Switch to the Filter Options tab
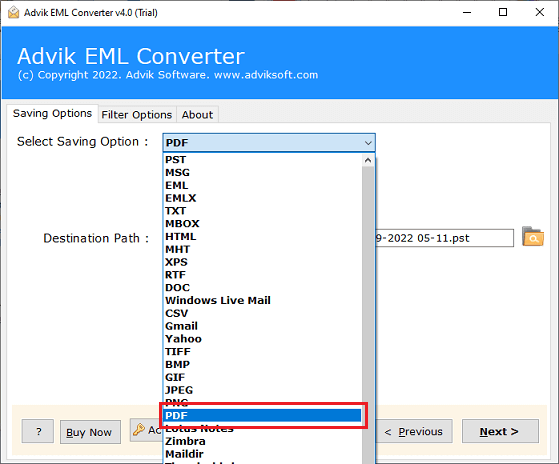This screenshot has width=559, height=464. pos(137,115)
